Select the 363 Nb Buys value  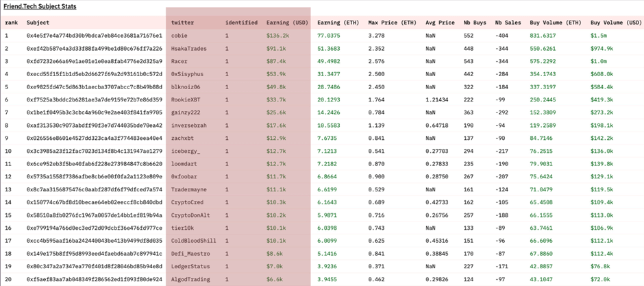(x=469, y=112)
